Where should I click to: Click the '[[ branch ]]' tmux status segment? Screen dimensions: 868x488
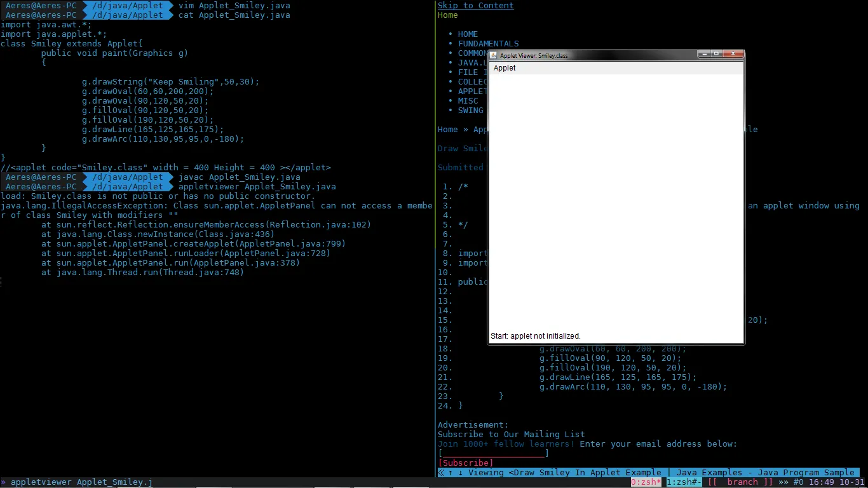tap(740, 482)
